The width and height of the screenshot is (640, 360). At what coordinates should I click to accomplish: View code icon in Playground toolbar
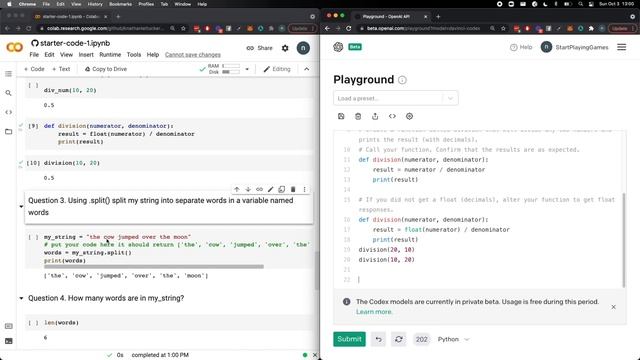[392, 116]
